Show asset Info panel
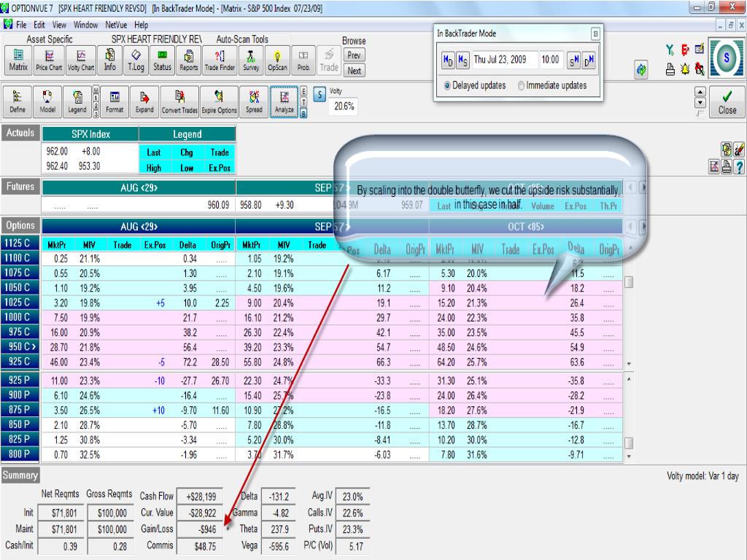 109,60
